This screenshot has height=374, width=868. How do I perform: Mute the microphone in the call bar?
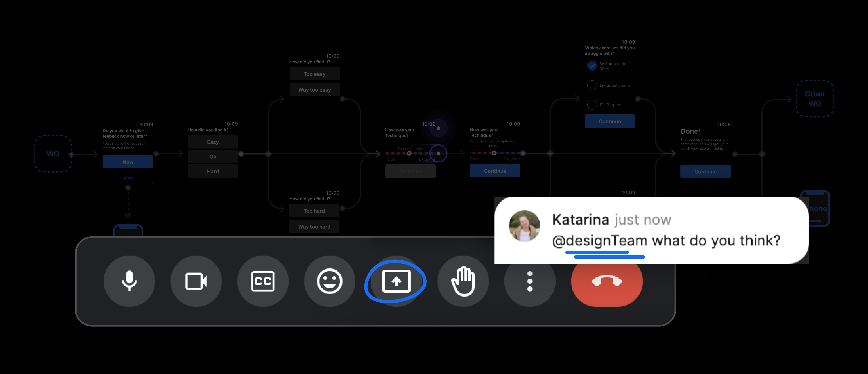(x=129, y=281)
